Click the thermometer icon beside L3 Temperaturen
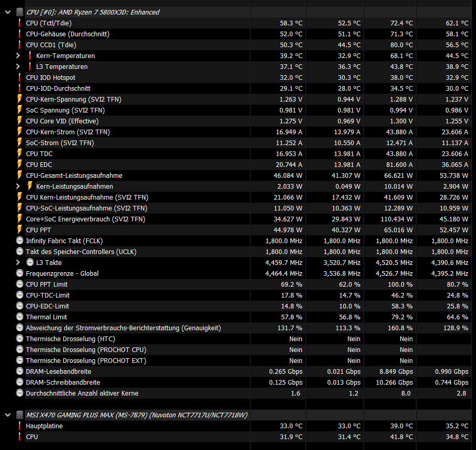The width and height of the screenshot is (476, 450). click(x=30, y=66)
